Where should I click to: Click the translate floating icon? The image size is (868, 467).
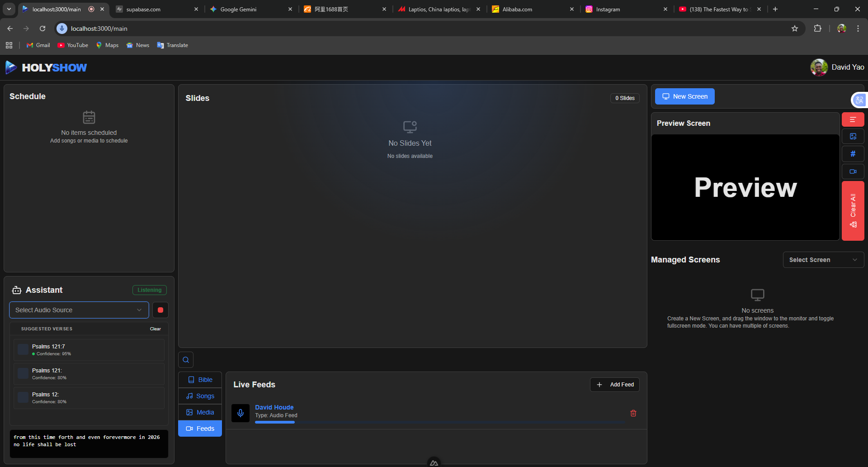pyautogui.click(x=859, y=100)
